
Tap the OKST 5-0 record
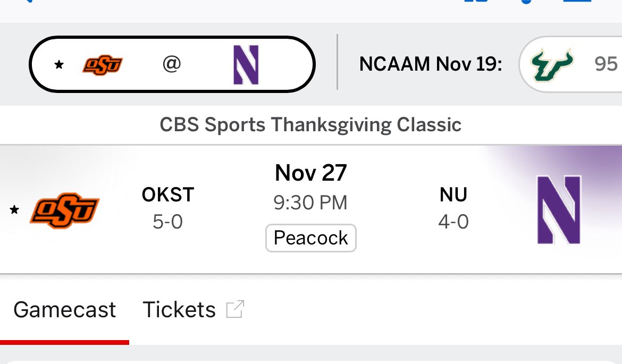click(167, 222)
